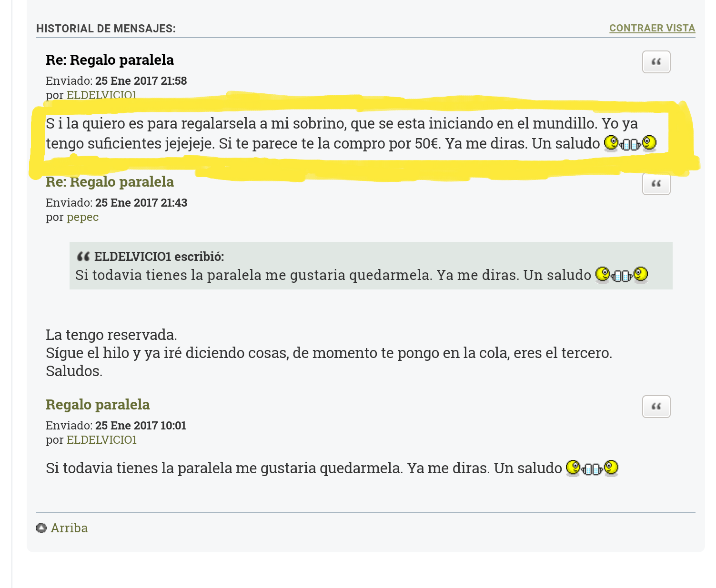This screenshot has width=716, height=588.
Task: Click the toasting smileys in the highlighted message
Action: click(630, 143)
